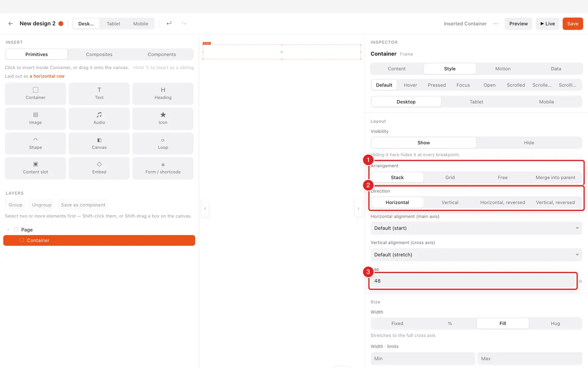Switch the Inspector to the Motion tab
Screen dimensions: 588x368
tap(503, 69)
